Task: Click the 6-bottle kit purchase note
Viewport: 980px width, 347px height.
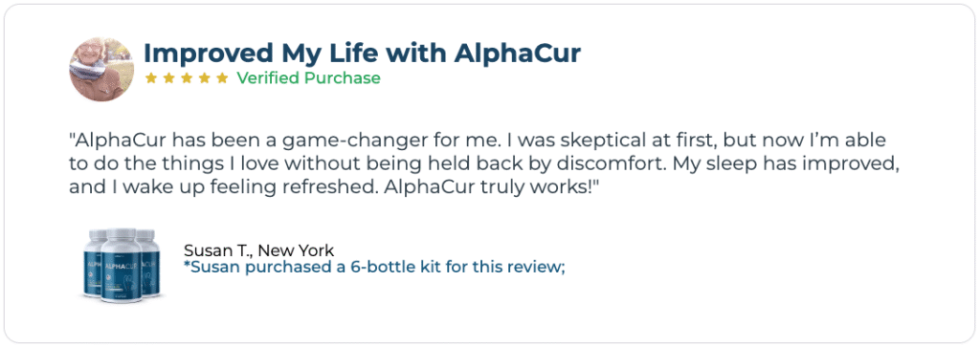Action: coord(374,267)
